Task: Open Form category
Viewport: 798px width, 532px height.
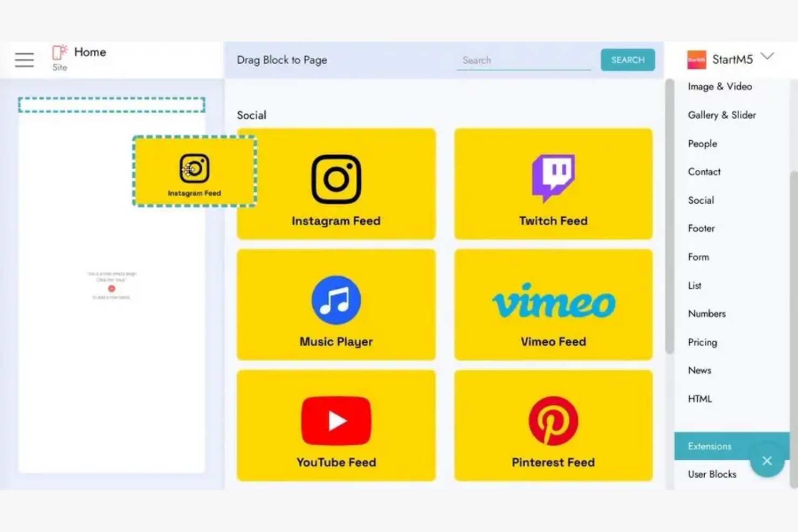Action: [x=698, y=257]
